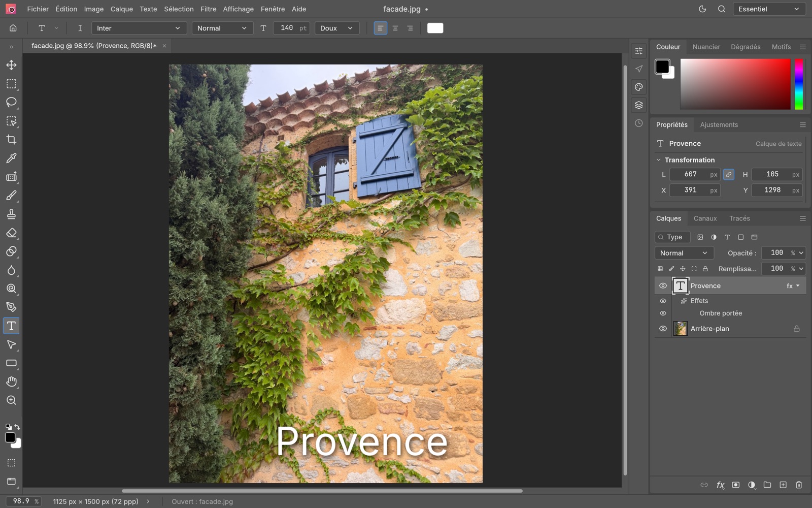This screenshot has width=812, height=508.
Task: Switch to the Canaux tab
Action: (705, 218)
